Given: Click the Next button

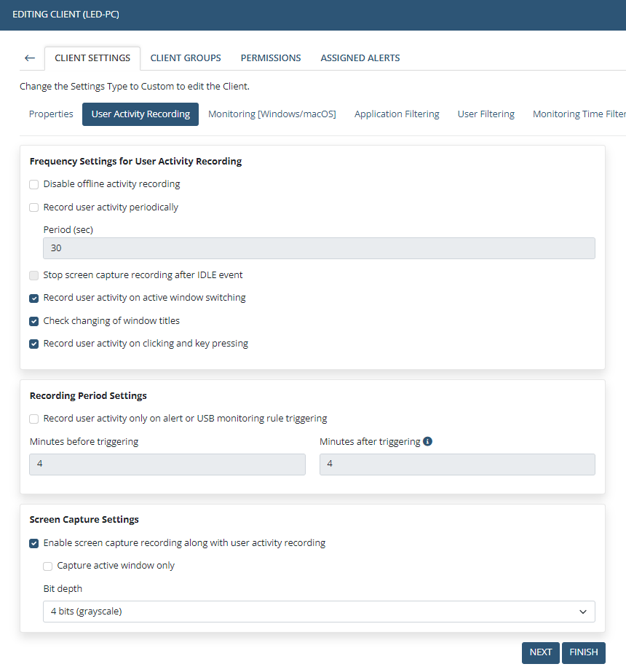Looking at the screenshot, I should [x=540, y=652].
